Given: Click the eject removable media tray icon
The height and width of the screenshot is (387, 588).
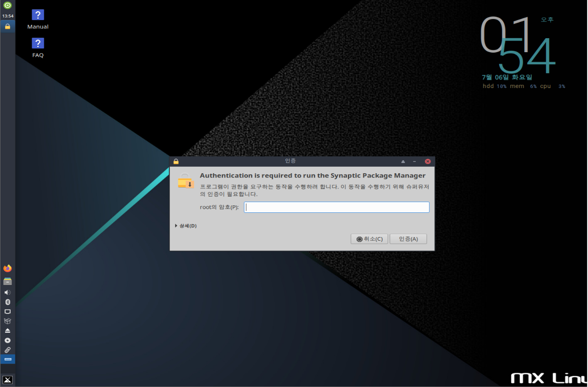Looking at the screenshot, I should [7, 330].
